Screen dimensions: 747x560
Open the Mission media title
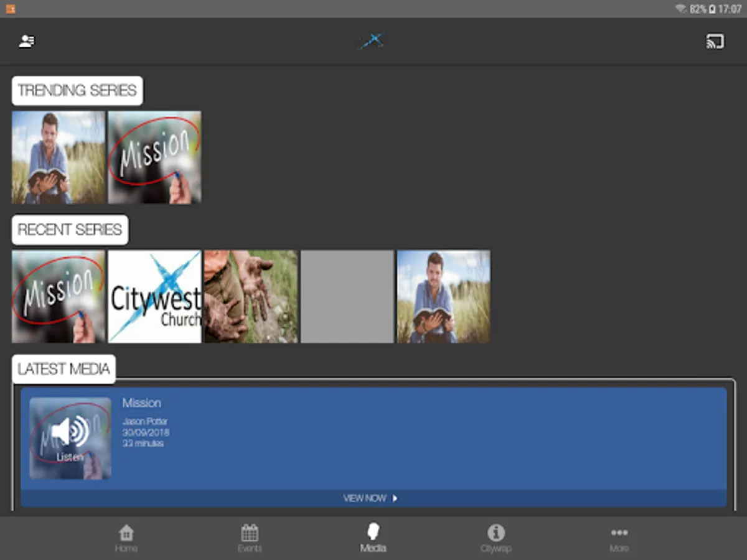141,403
